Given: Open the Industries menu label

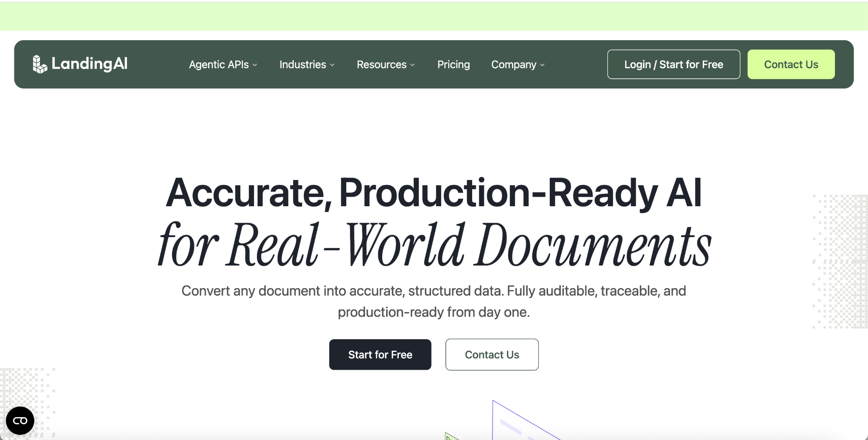Looking at the screenshot, I should [x=303, y=64].
